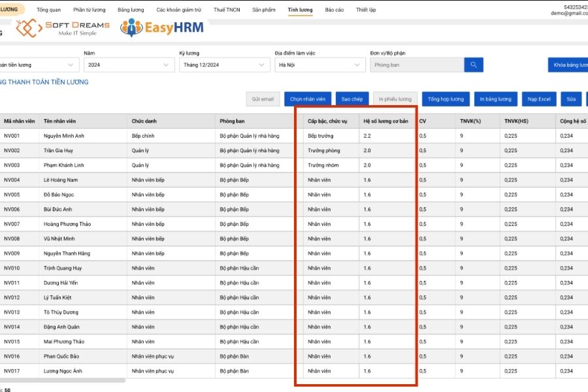Click the Gửi email button
This screenshot has height=392, width=588.
point(263,99)
